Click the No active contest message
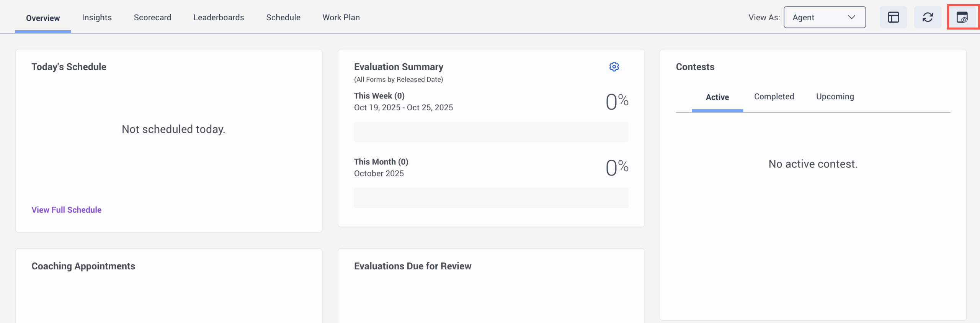 (813, 164)
